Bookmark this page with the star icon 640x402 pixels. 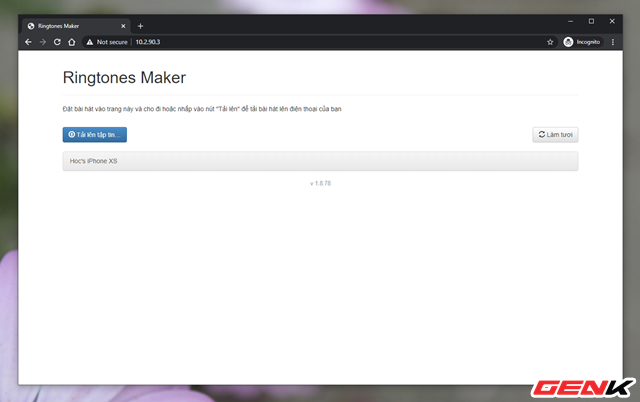coord(550,42)
